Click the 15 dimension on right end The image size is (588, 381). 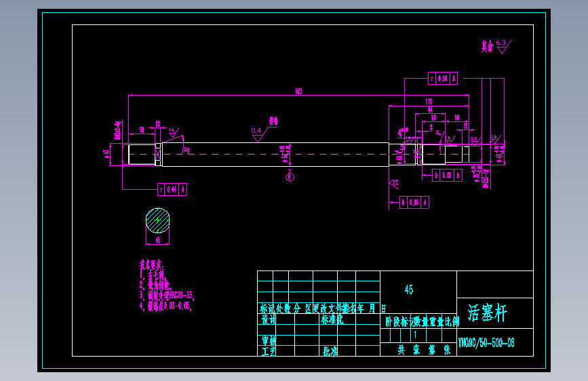(465, 125)
